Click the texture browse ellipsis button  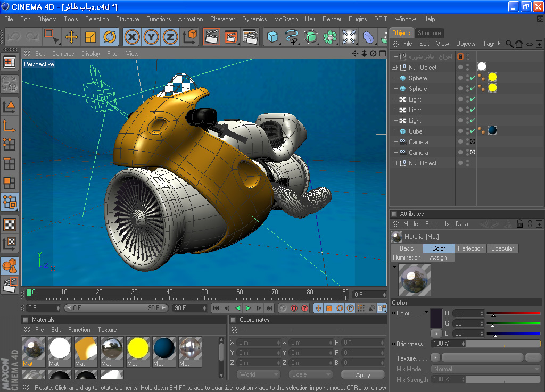pyautogui.click(x=533, y=357)
